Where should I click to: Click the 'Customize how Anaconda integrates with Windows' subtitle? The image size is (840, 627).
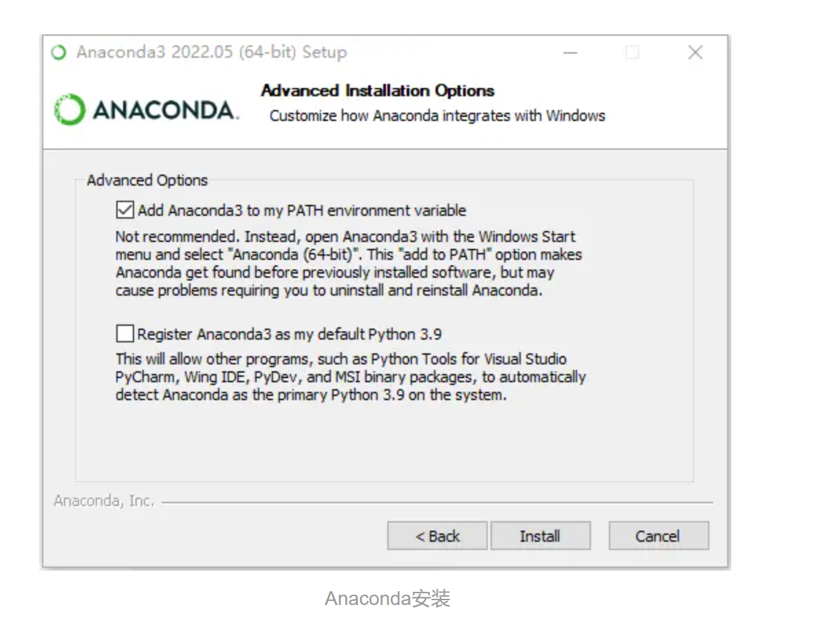click(438, 116)
